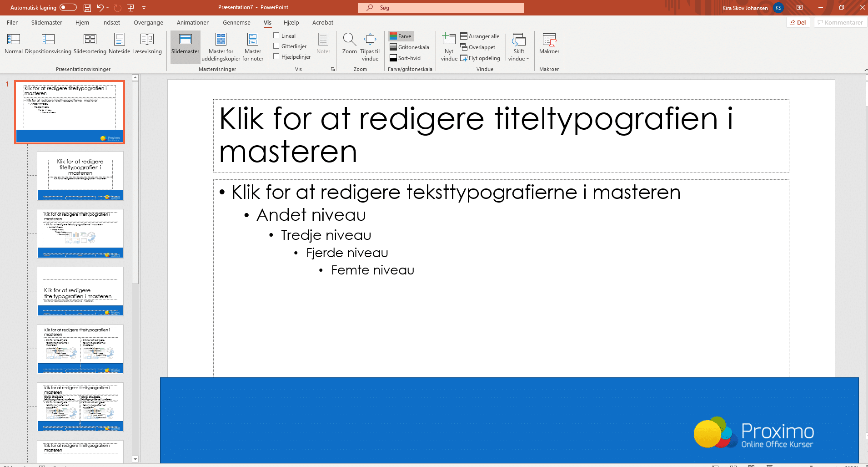Select the Noteside view icon

click(119, 43)
